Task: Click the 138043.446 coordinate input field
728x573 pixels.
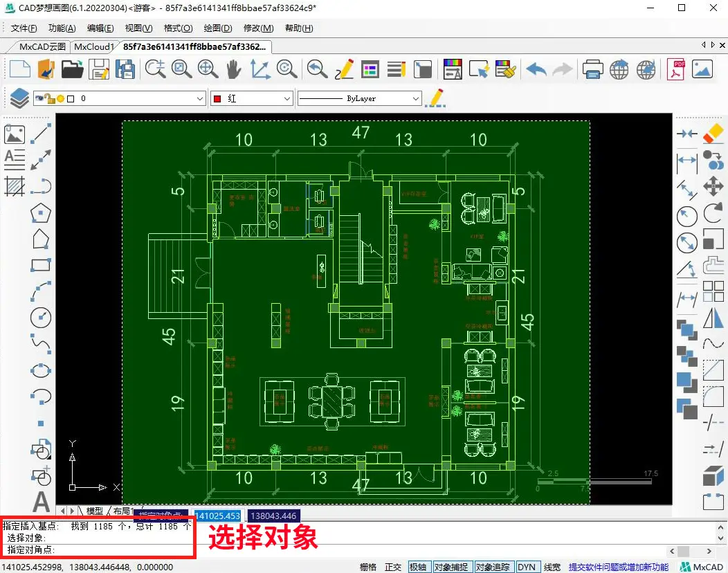Action: point(273,516)
